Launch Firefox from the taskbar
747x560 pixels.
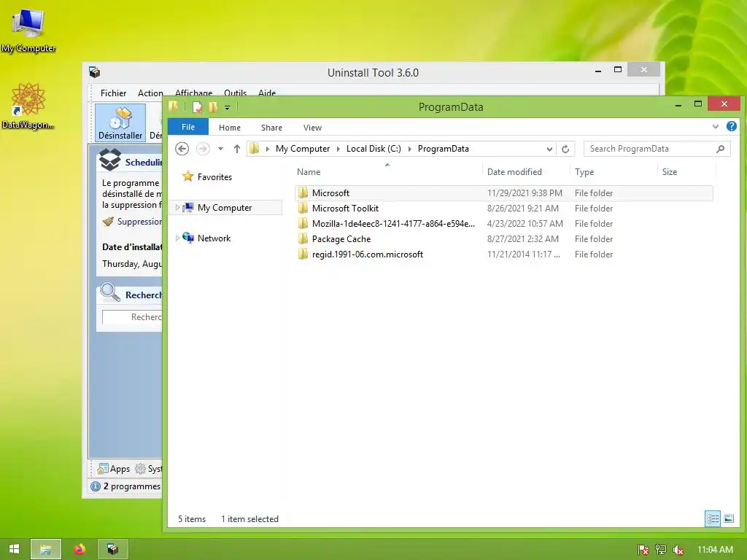[80, 549]
